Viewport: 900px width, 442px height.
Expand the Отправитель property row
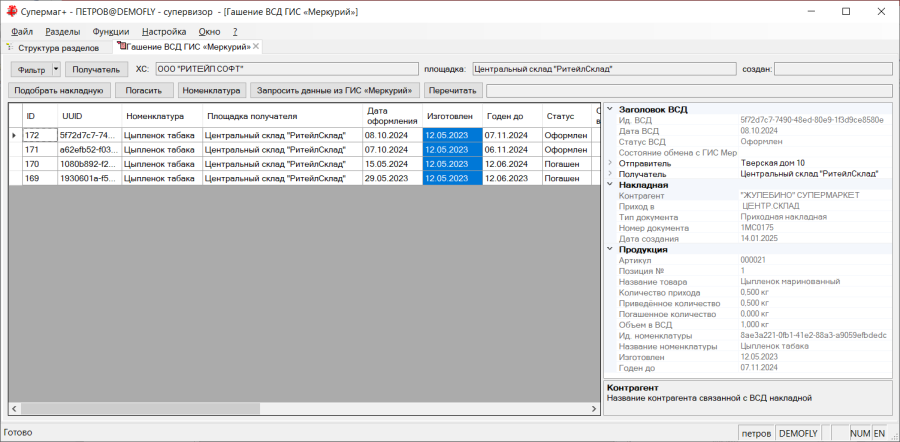pos(610,163)
